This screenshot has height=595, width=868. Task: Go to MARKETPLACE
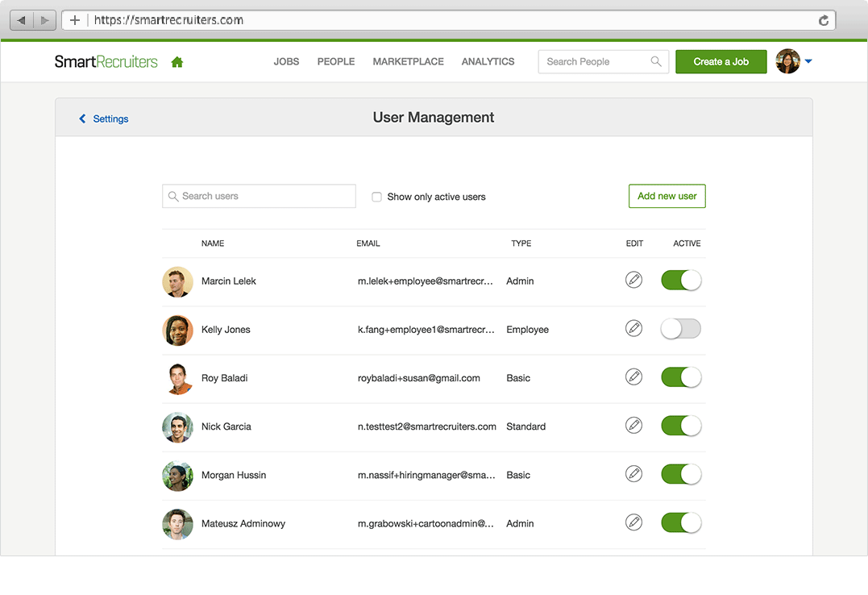coord(408,61)
